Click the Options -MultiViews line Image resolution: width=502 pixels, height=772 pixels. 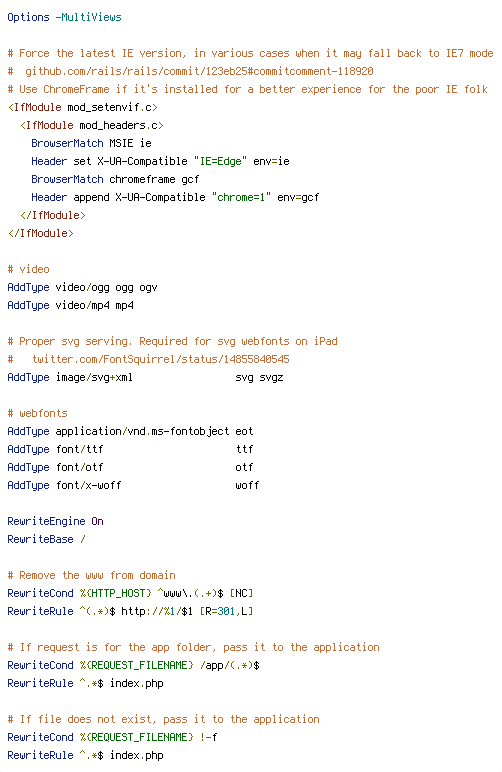coord(64,17)
